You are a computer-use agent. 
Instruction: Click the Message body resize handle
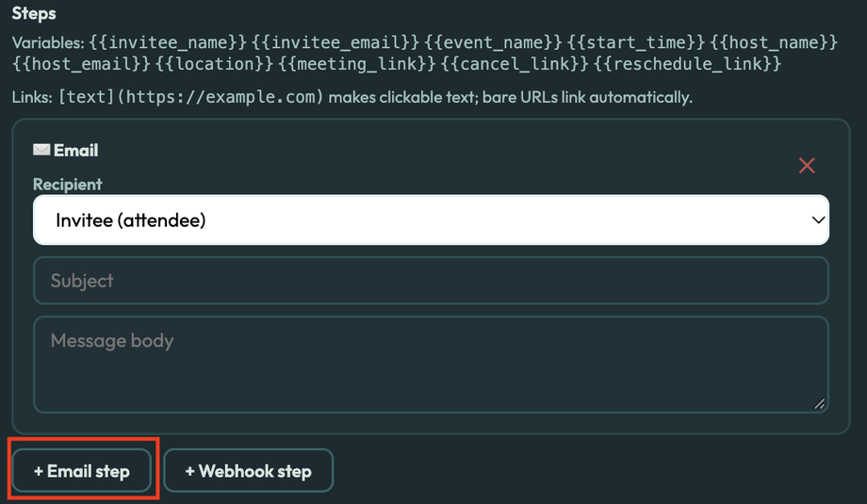[820, 404]
